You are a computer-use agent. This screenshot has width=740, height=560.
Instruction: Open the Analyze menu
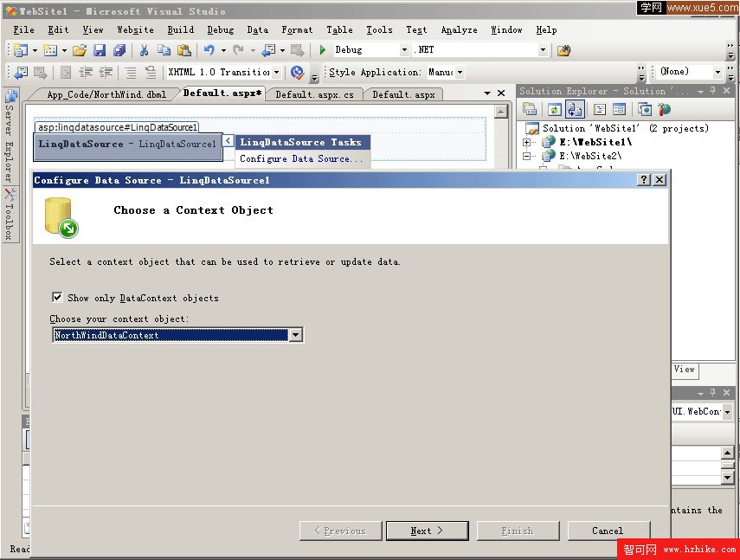pyautogui.click(x=460, y=29)
